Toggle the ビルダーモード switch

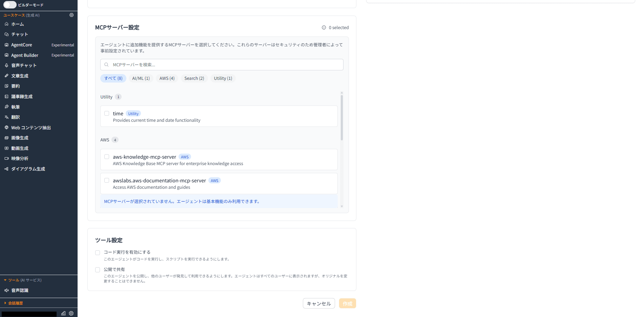[x=10, y=5]
